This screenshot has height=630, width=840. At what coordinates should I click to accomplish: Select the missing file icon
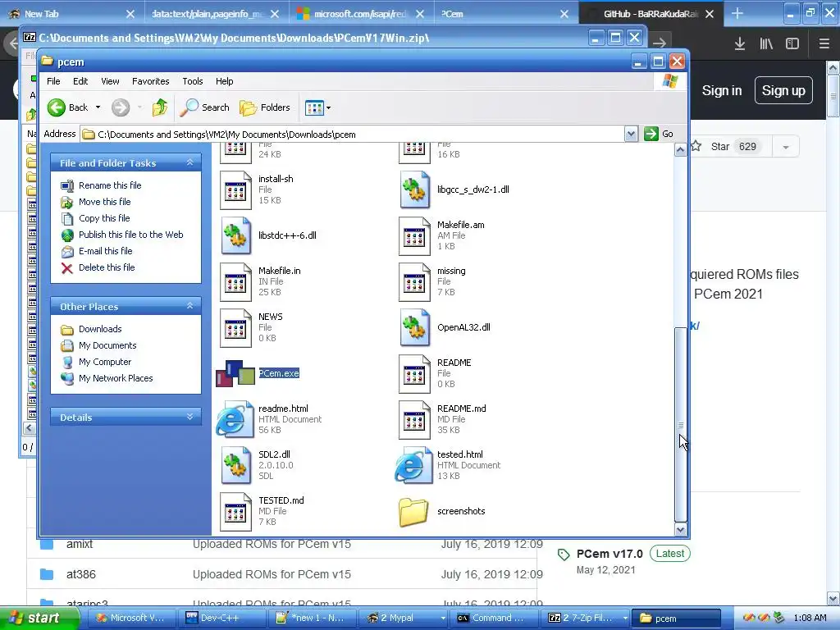tap(414, 282)
